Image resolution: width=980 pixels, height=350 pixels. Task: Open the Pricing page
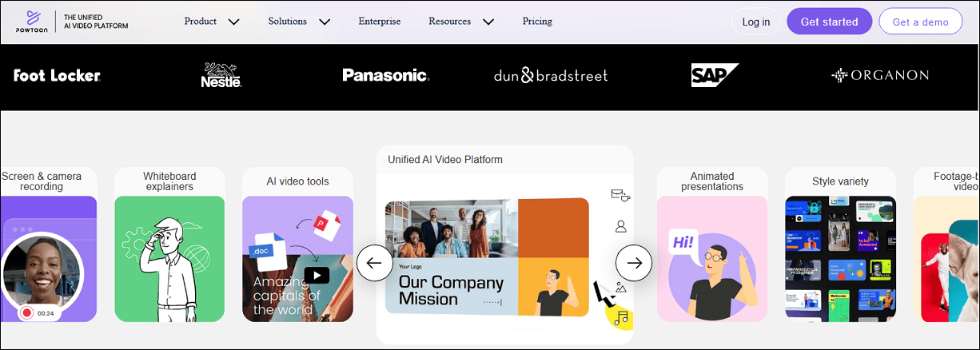(537, 22)
